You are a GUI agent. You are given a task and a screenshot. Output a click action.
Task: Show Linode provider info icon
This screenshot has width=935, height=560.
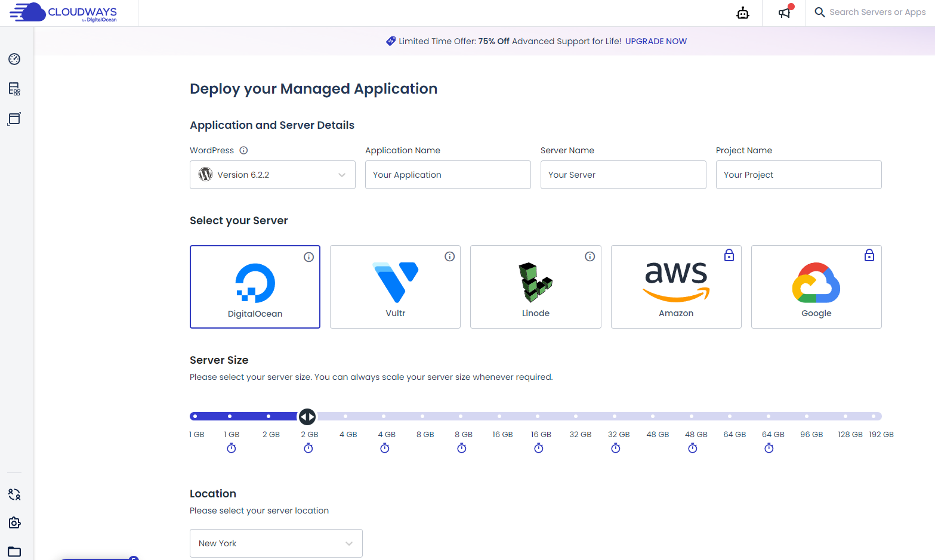(x=590, y=256)
